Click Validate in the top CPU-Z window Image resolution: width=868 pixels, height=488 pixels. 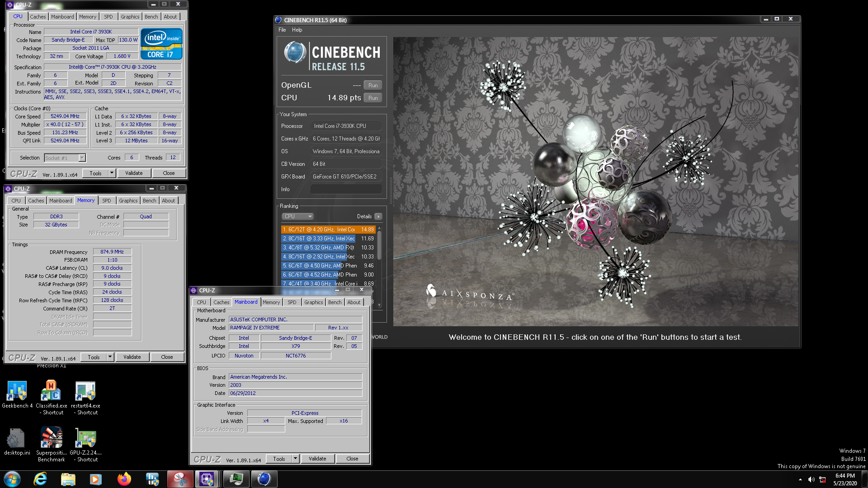pyautogui.click(x=134, y=173)
